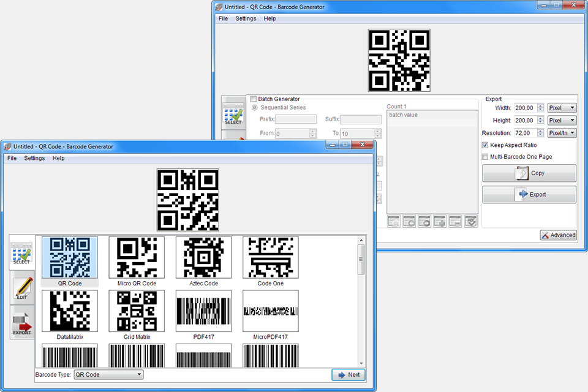Enable the Batch Generator checkbox
Screen dimensions: 588x392
click(253, 99)
